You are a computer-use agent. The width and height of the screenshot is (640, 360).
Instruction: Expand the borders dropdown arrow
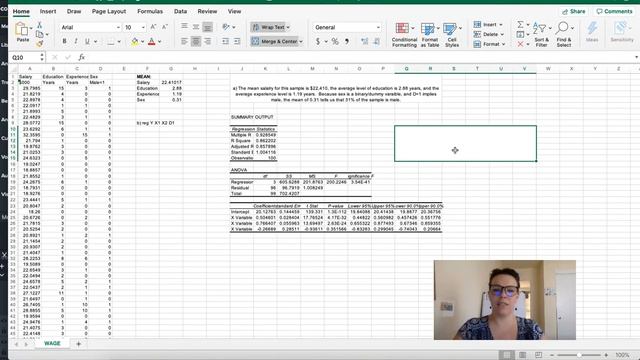(x=119, y=42)
